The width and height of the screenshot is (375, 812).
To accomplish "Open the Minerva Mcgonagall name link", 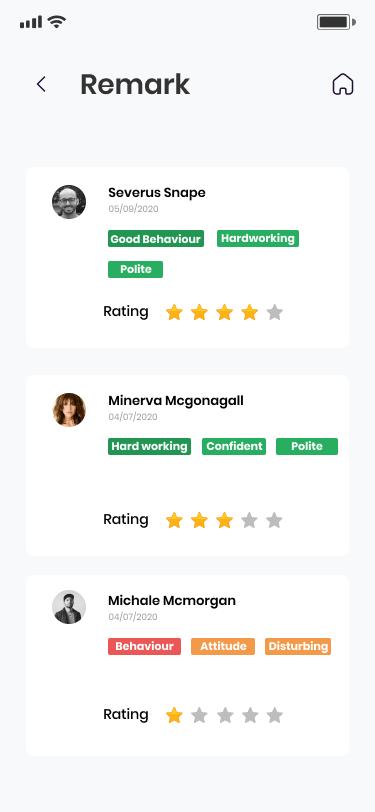I will (176, 400).
